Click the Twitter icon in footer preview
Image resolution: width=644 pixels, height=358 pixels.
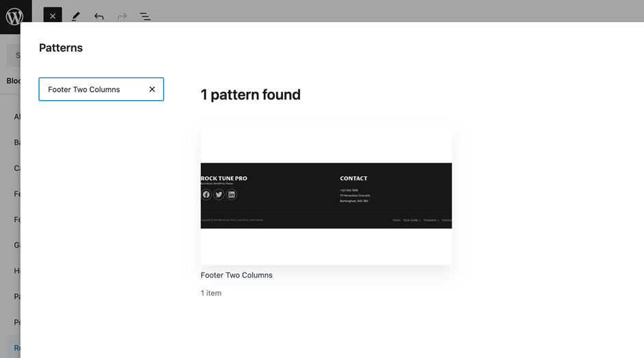[x=219, y=195]
